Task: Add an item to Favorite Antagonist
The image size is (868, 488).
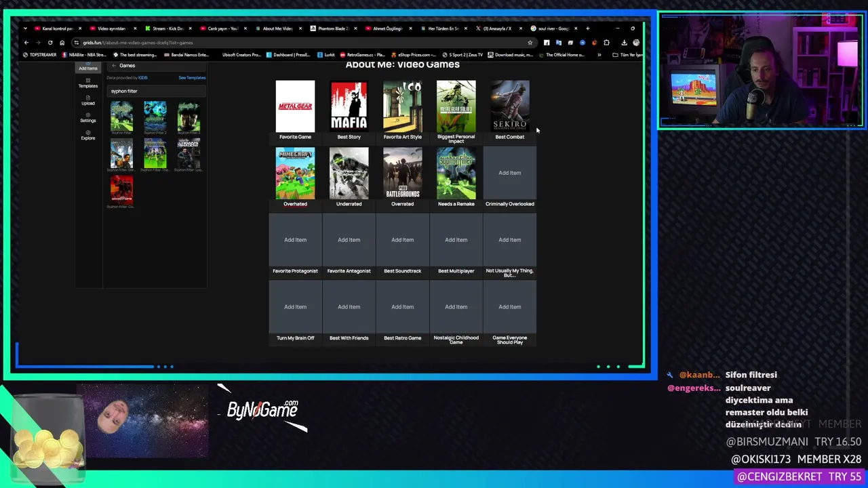Action: pyautogui.click(x=349, y=240)
